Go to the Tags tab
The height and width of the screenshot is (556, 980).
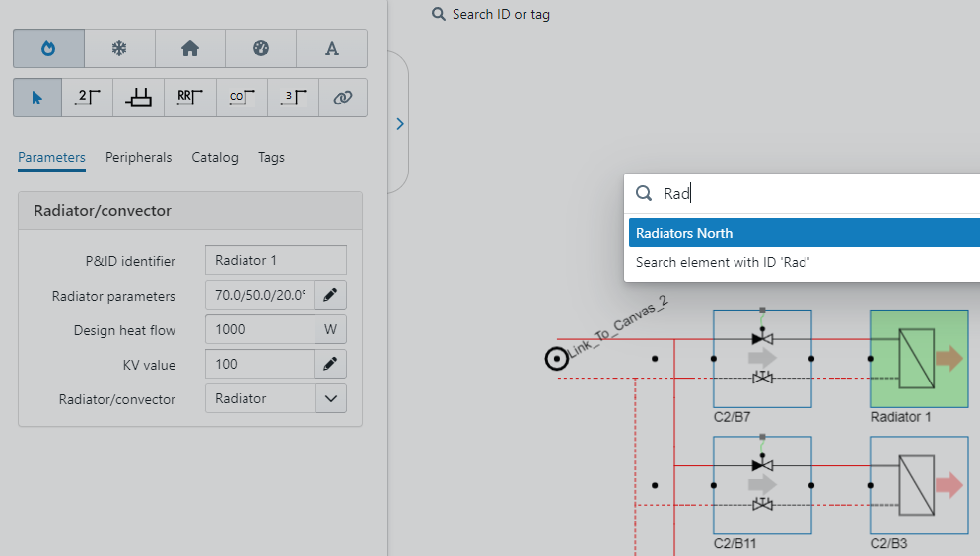tap(271, 158)
